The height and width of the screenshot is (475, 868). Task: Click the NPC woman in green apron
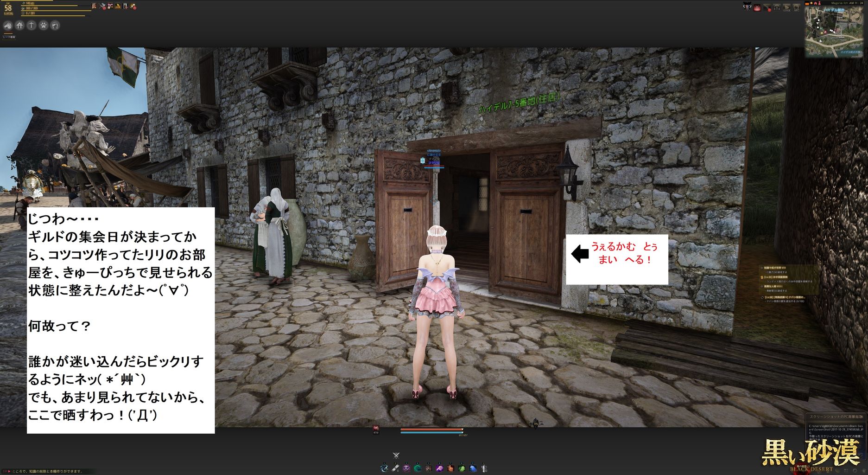point(277,236)
